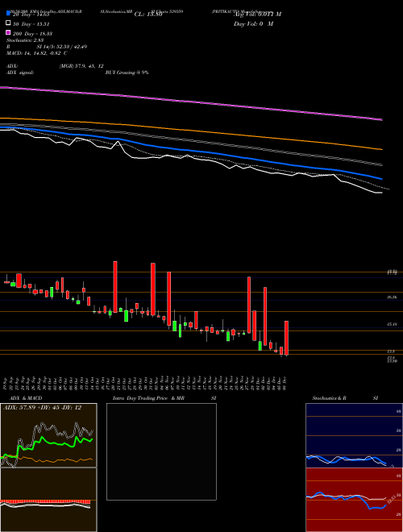Viewport: 403px width, 532px height.
Task: Click the red RSI chart panel
Action: click(354, 500)
